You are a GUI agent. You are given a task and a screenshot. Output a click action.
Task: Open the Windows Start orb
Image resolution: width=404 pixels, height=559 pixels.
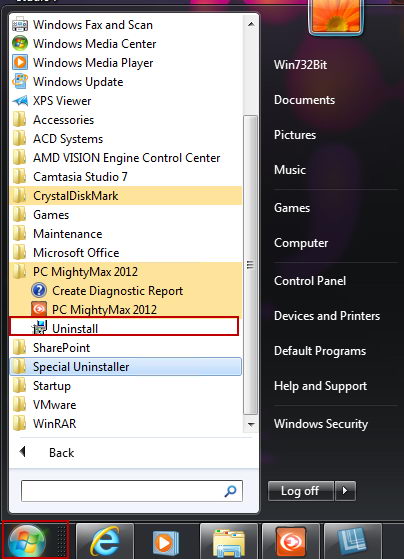point(27,541)
